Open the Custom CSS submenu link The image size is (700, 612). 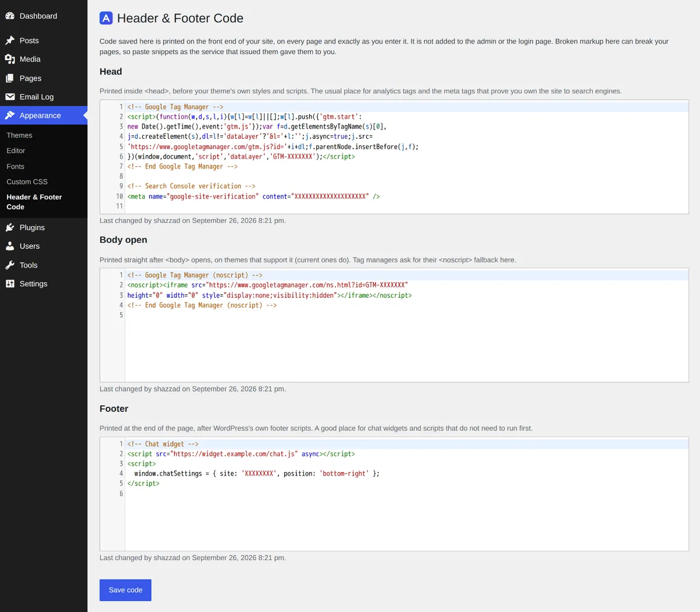pyautogui.click(x=27, y=182)
